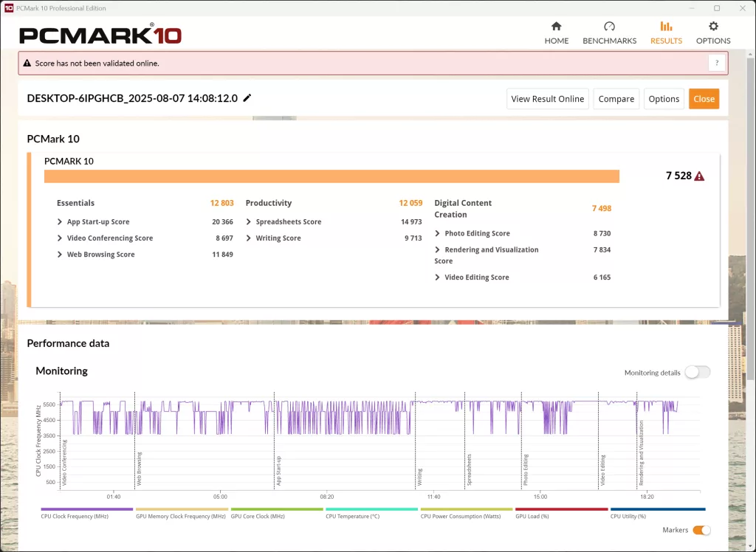756x552 pixels.
Task: Click the Spreadsheets chart marker
Action: click(469, 469)
